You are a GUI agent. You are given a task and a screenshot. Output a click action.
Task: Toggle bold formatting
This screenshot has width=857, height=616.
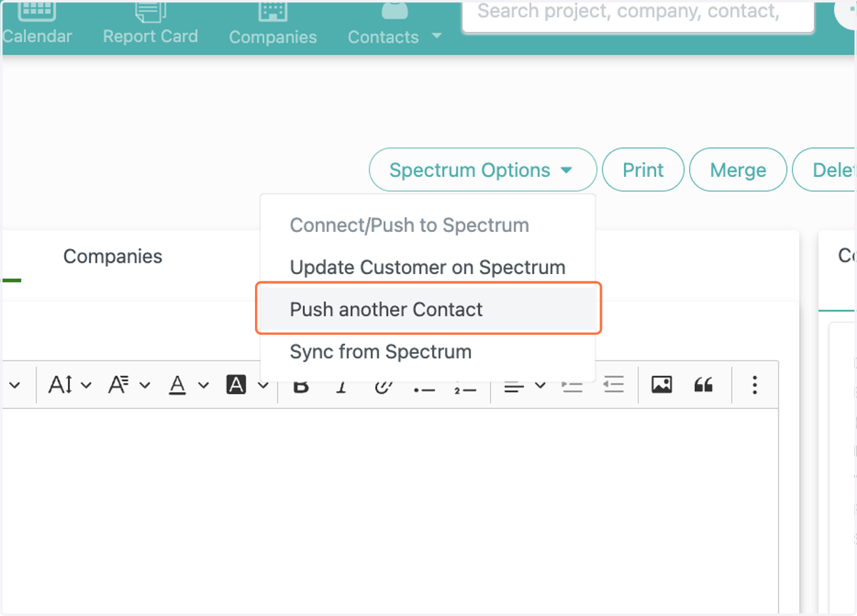coord(301,385)
